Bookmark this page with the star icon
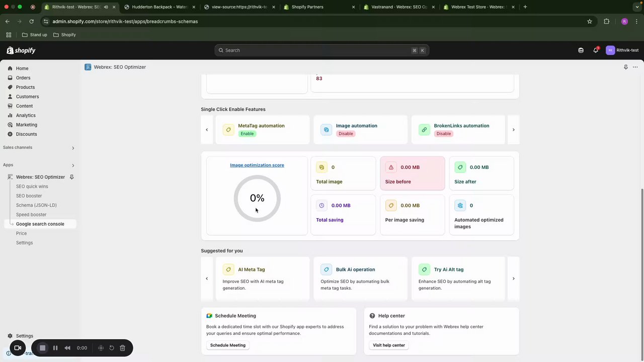644x362 pixels. [x=590, y=22]
